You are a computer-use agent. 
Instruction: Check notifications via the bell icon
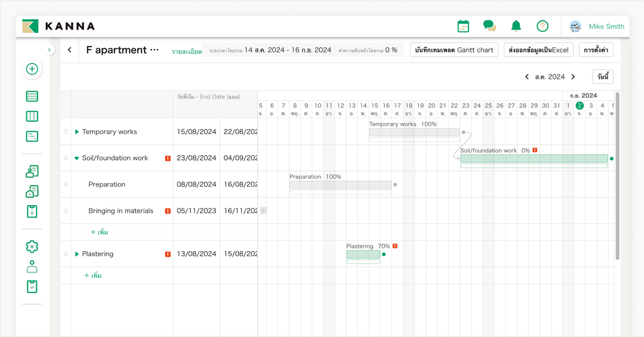click(x=515, y=25)
